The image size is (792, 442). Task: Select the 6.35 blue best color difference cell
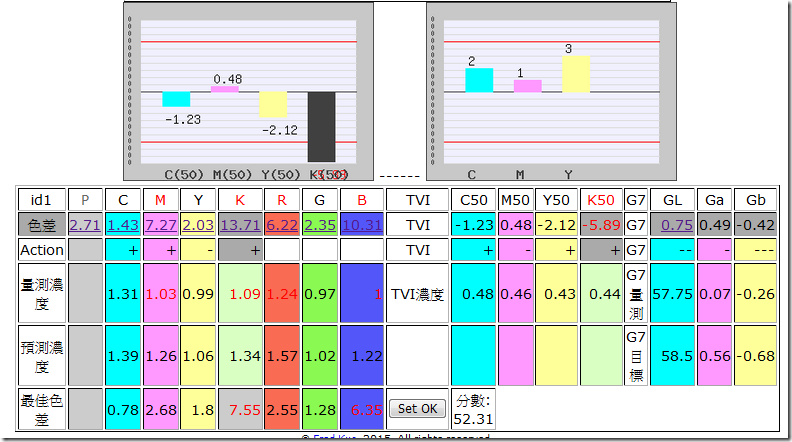coord(362,409)
